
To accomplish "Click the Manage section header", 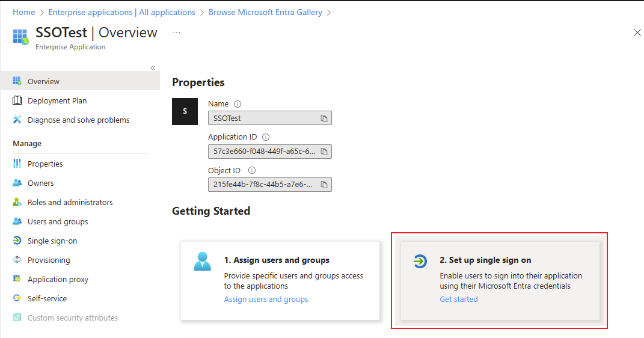I will click(27, 143).
